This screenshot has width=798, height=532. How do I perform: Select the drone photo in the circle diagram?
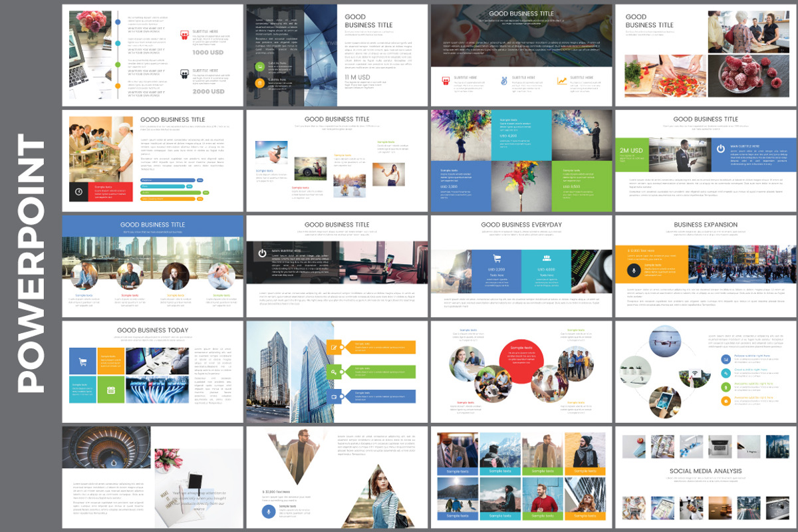click(665, 342)
